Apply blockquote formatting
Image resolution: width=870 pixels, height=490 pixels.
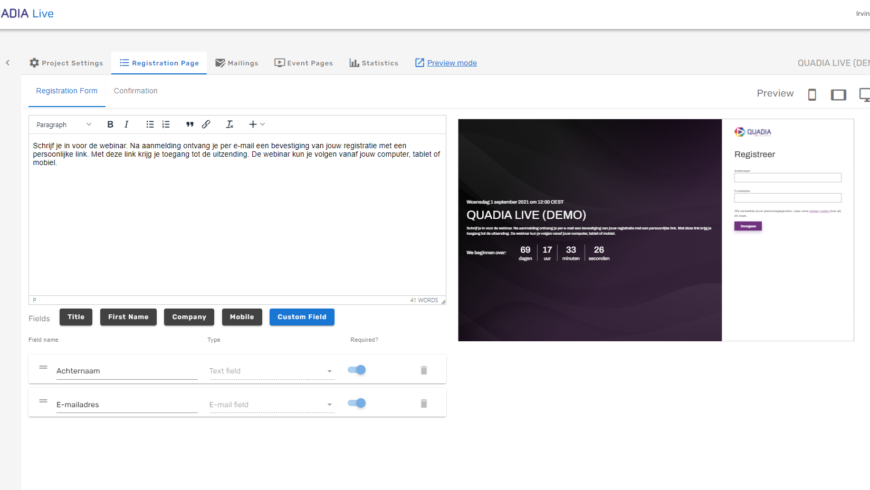[x=190, y=124]
